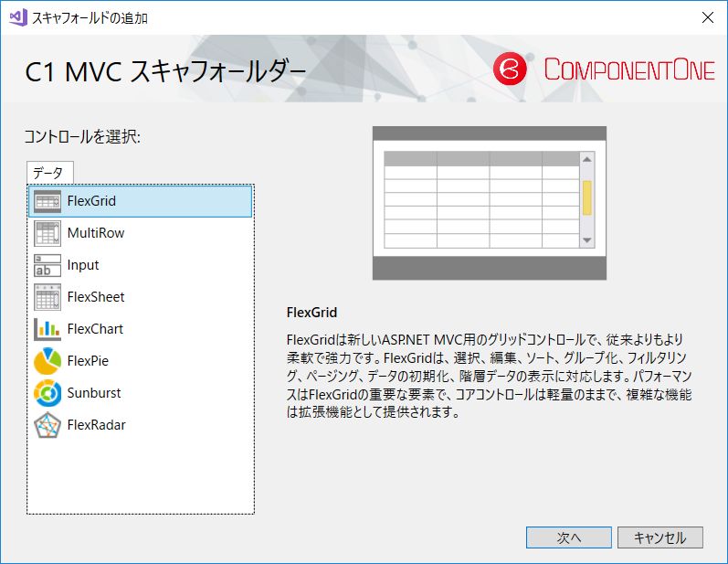Choose the FlexPie pie chart icon

[47, 361]
